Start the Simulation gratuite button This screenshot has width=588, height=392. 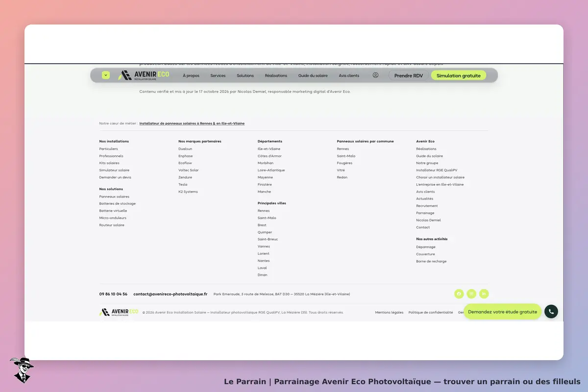click(x=459, y=75)
